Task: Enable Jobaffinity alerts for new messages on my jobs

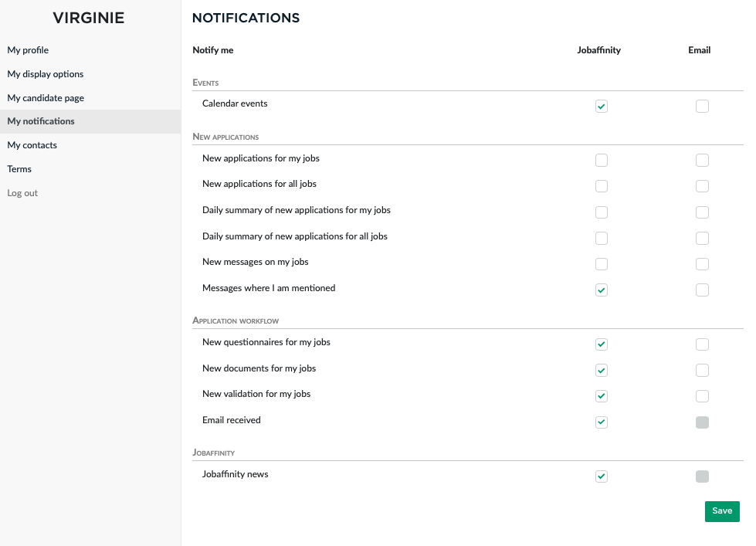Action: tap(602, 264)
